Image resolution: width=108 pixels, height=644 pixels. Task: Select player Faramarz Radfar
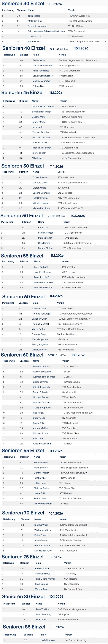click(x=41, y=366)
